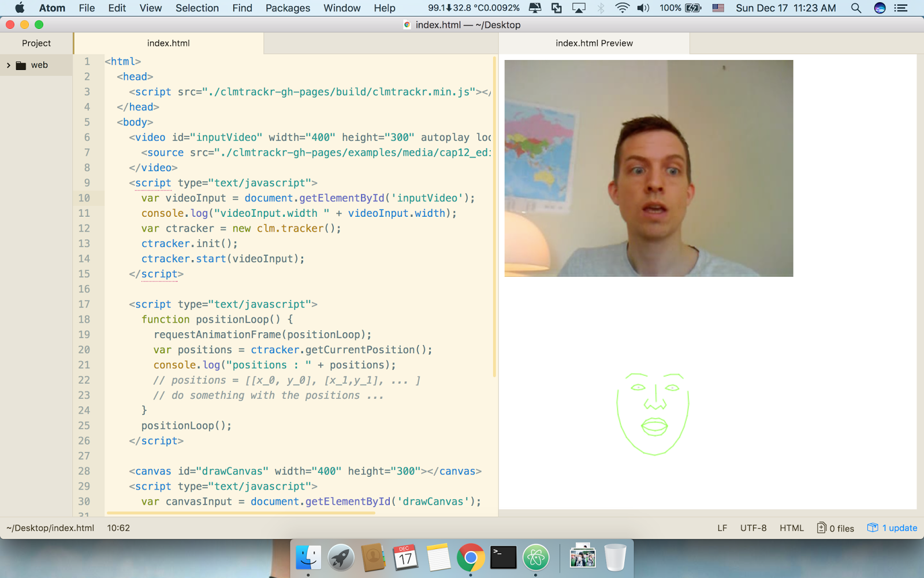Click the Bluetooth menu bar icon
This screenshot has height=578, width=924.
pyautogui.click(x=601, y=8)
